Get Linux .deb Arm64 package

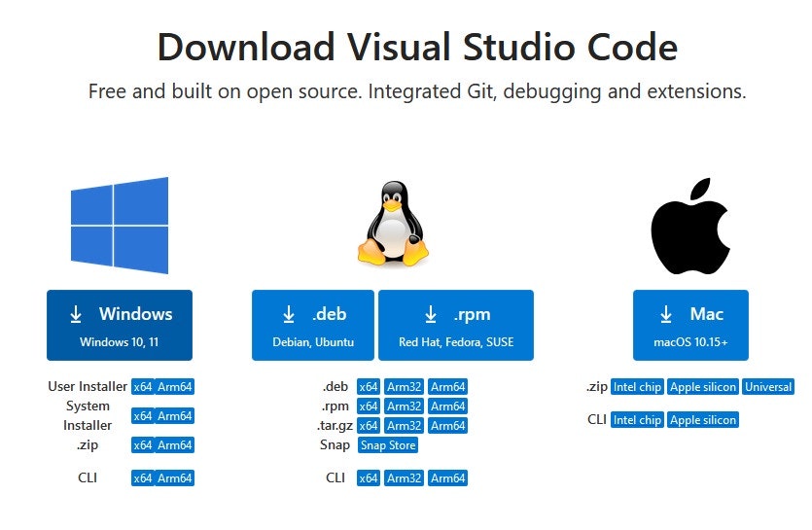tap(448, 387)
